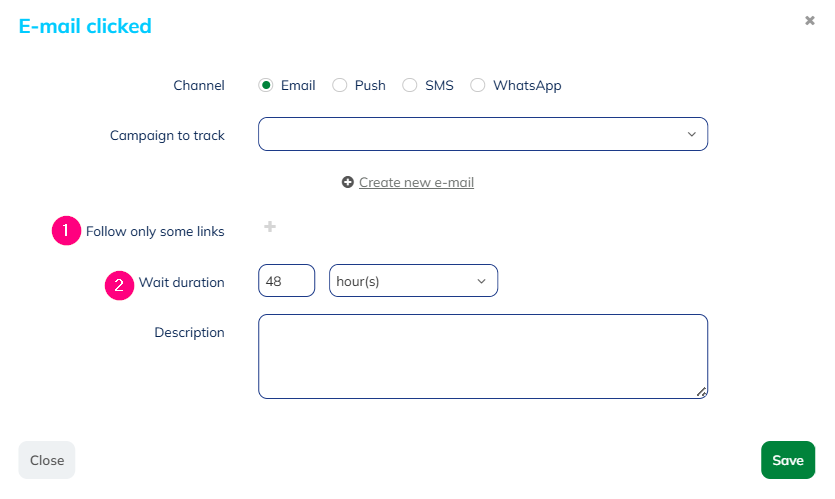Image resolution: width=835 pixels, height=499 pixels.
Task: Open the hour(s) time unit dropdown
Action: [413, 281]
